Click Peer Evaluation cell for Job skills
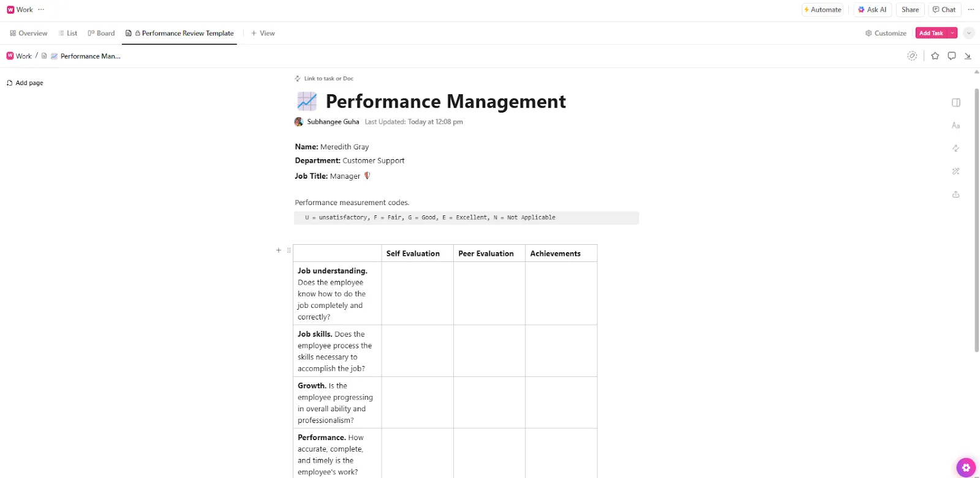 point(489,351)
